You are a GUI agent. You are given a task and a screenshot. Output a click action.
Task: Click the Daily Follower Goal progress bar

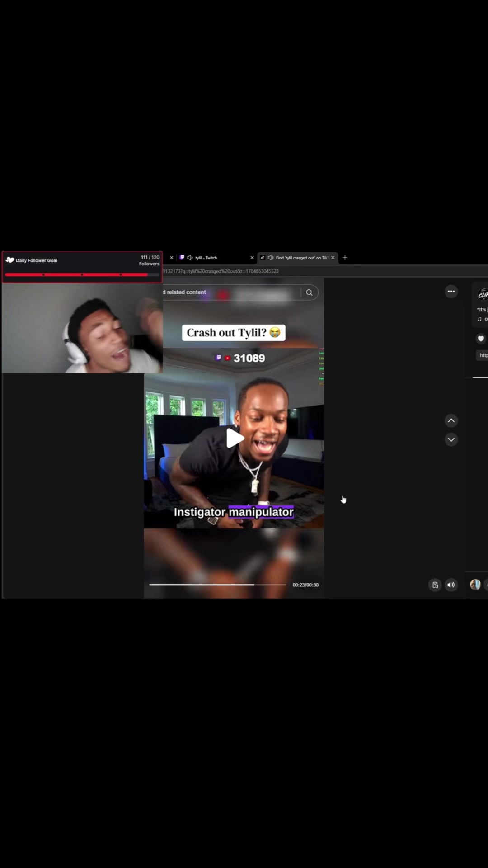click(82, 274)
